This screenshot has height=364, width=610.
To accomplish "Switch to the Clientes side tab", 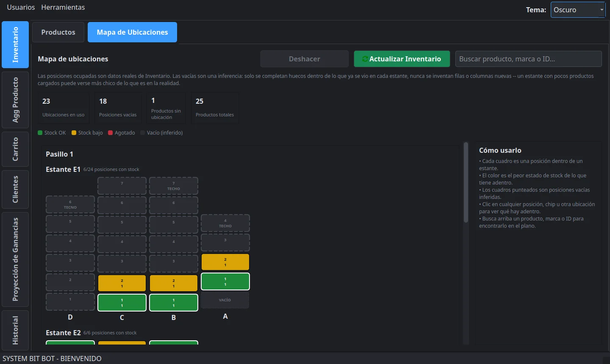I will click(15, 189).
